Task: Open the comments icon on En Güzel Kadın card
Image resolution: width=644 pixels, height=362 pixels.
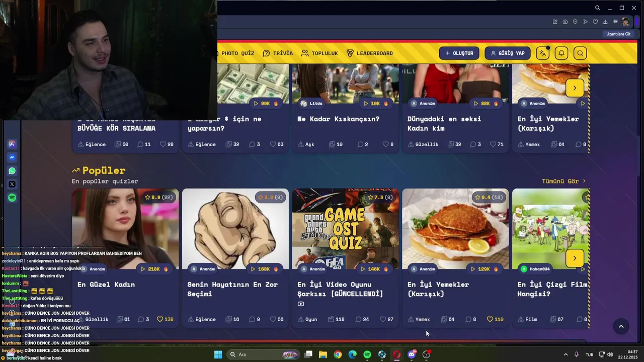Action: tap(141, 319)
